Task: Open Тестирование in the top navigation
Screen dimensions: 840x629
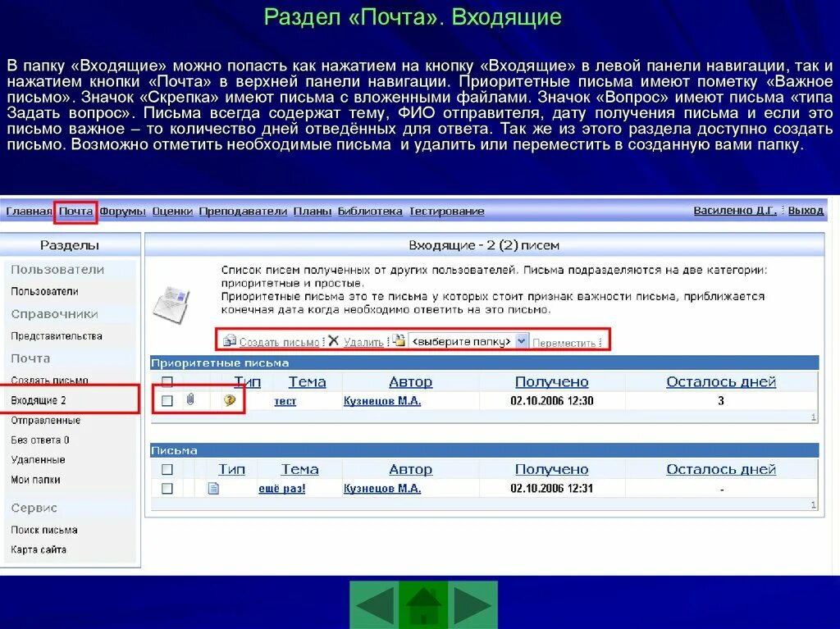Action: [x=447, y=211]
